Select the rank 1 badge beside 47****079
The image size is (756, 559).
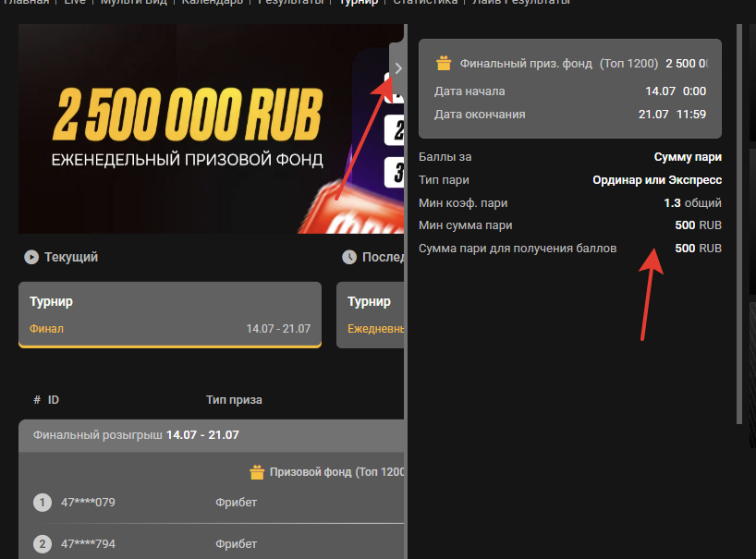point(42,503)
